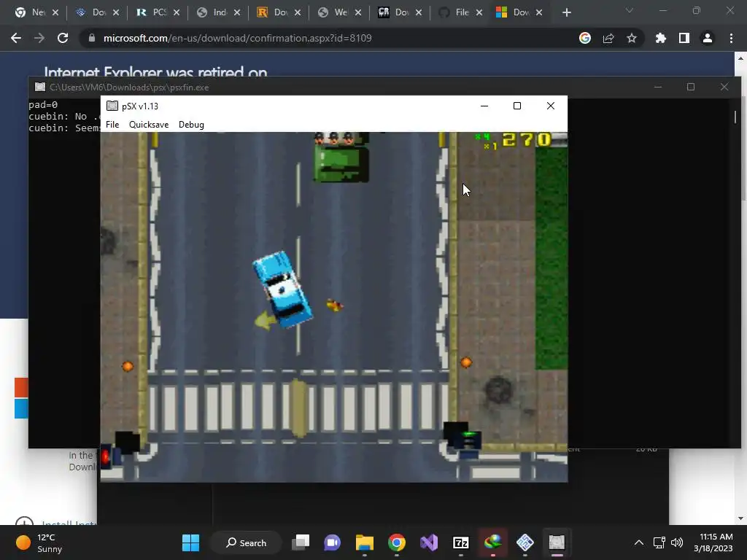Open the Debug menu in pSX

point(191,124)
